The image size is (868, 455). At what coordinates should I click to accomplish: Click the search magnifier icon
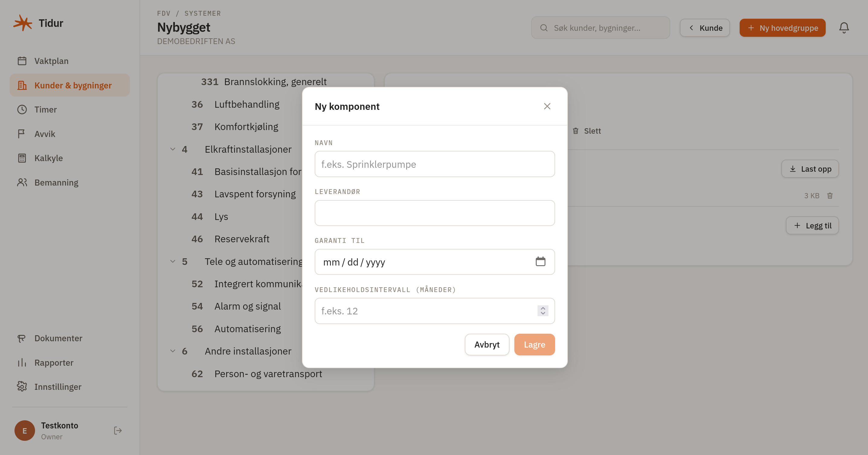point(544,27)
